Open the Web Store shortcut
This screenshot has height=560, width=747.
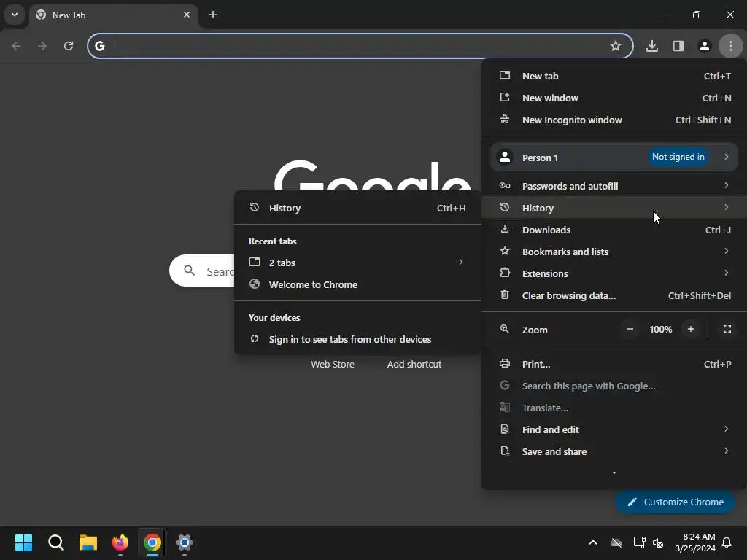pyautogui.click(x=333, y=365)
